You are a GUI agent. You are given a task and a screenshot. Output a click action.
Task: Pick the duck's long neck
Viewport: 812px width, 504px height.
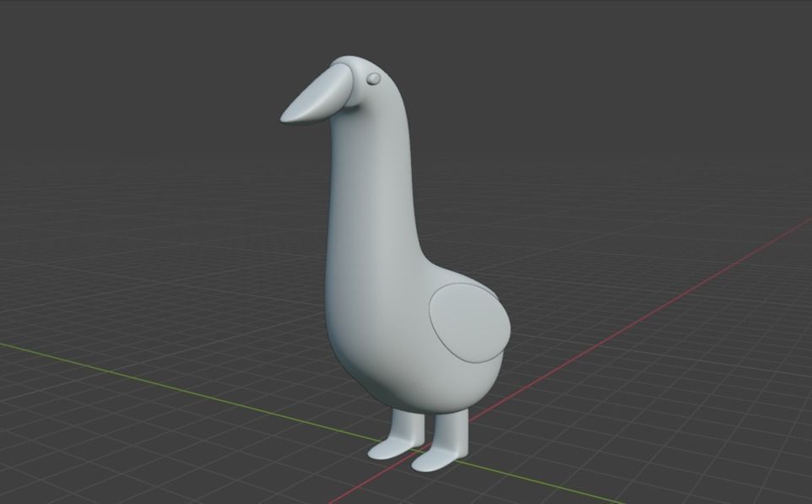pyautogui.click(x=371, y=182)
